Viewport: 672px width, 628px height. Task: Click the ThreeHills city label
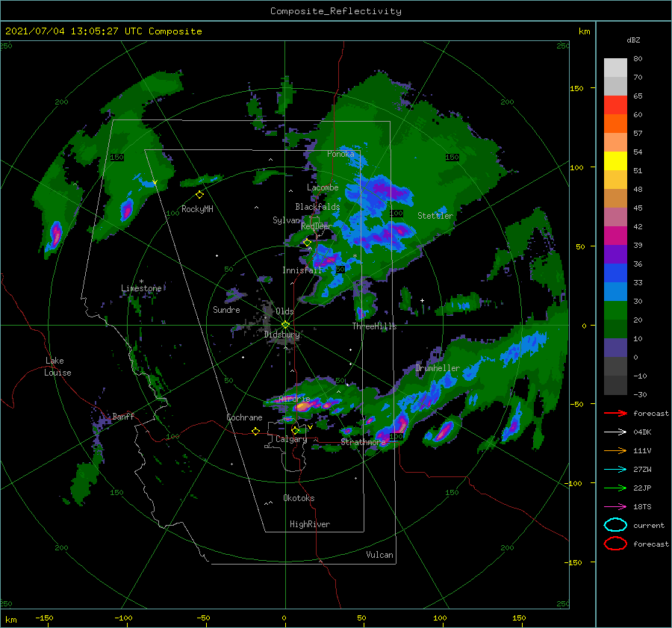(x=375, y=326)
